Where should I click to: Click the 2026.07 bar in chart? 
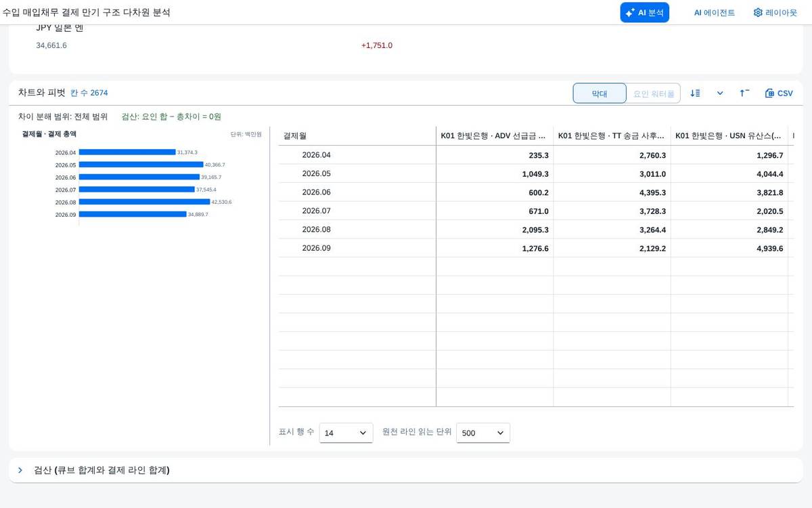[137, 190]
